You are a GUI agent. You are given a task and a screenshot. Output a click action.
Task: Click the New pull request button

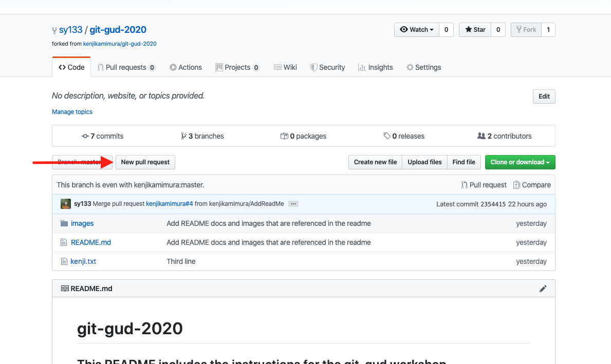[x=145, y=162]
